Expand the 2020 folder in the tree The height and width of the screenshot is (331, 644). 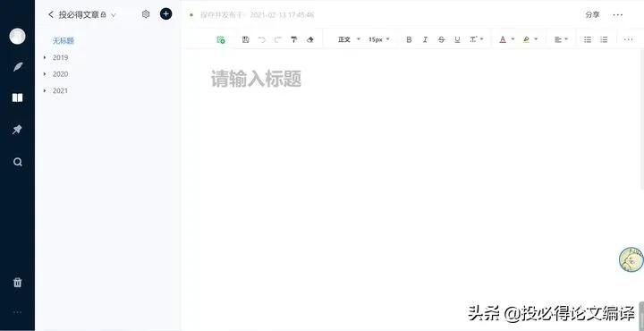[x=45, y=74]
